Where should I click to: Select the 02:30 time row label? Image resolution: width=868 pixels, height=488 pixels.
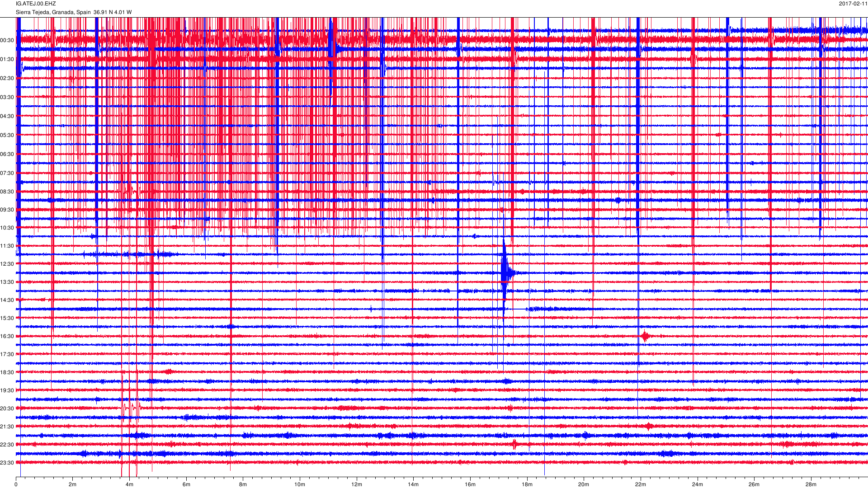tap(7, 78)
